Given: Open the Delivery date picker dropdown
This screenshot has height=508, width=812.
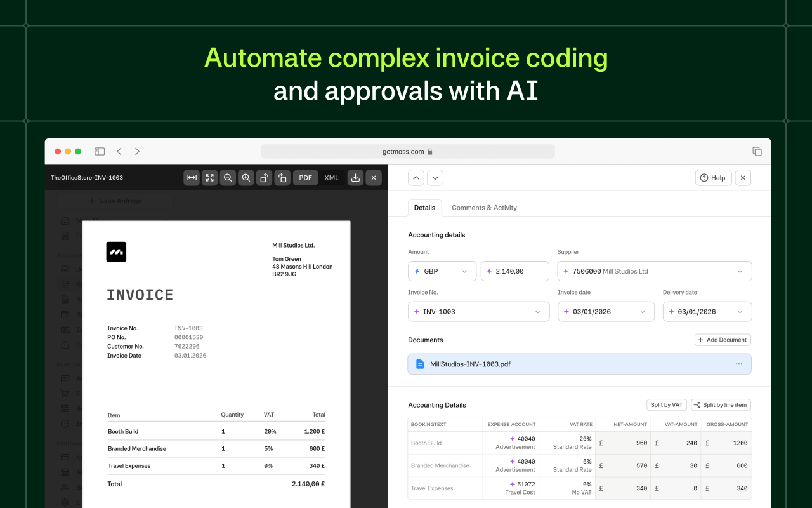Looking at the screenshot, I should tap(707, 312).
